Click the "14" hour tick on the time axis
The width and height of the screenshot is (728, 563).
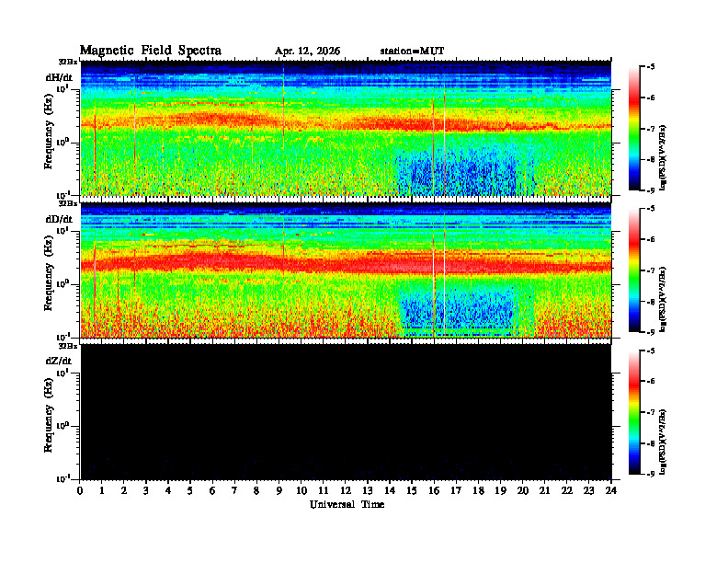390,491
